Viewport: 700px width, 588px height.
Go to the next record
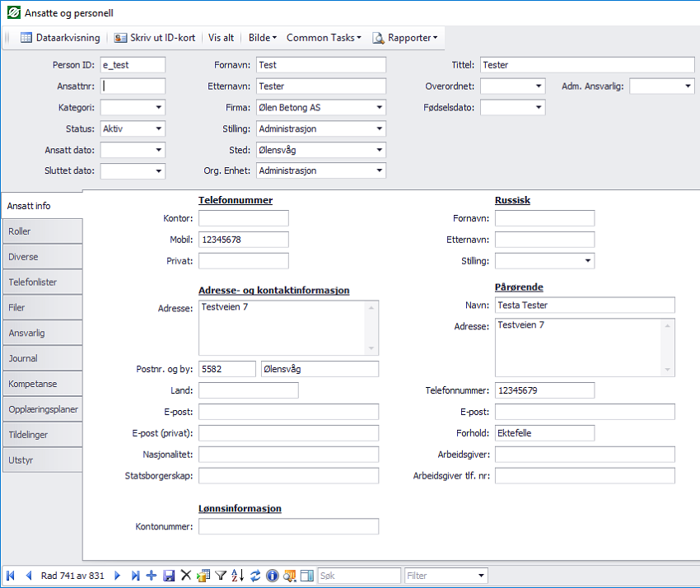(118, 576)
